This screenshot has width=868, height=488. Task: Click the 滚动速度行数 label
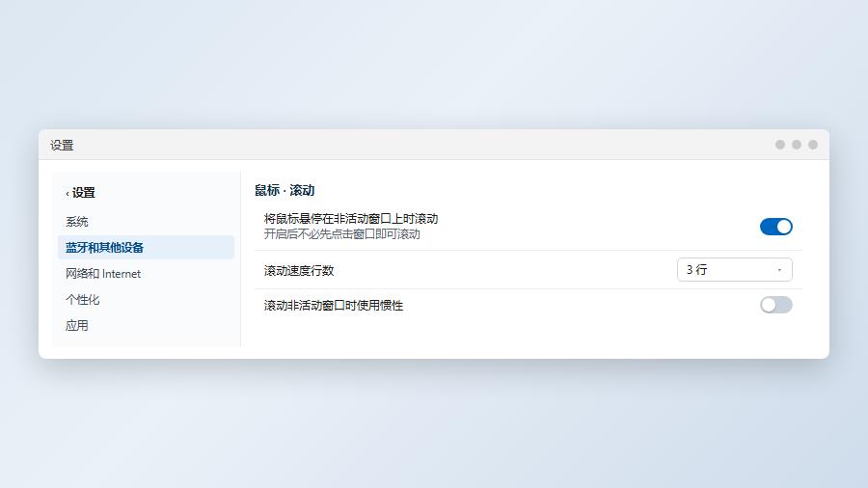coord(299,271)
